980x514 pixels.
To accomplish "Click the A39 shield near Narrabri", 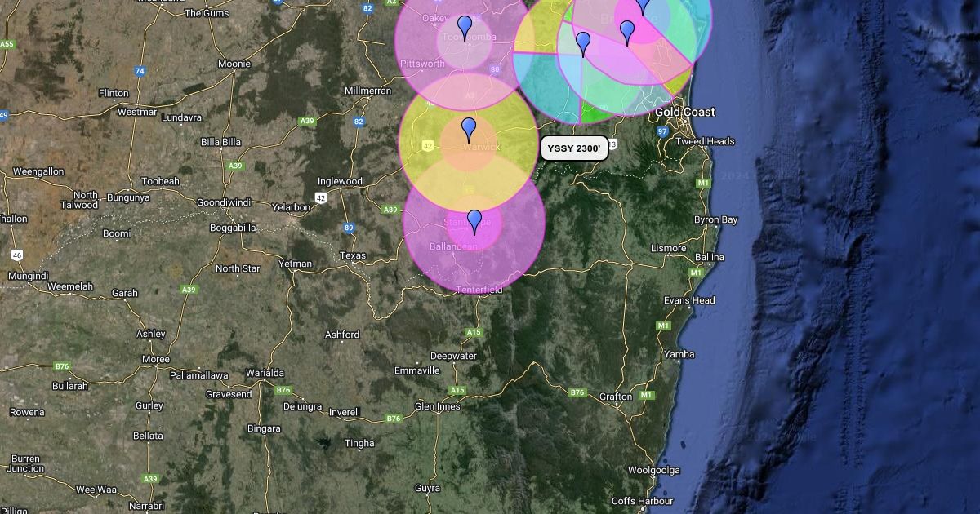I will tap(150, 479).
